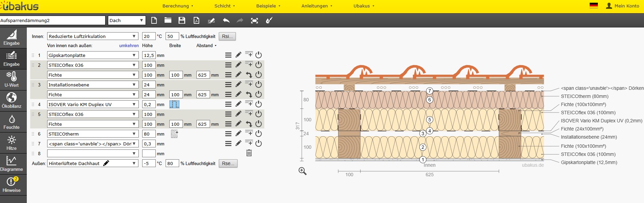Open the Feuchte sidebar panel
Image resolution: width=644 pixels, height=203 pixels.
coord(12,121)
